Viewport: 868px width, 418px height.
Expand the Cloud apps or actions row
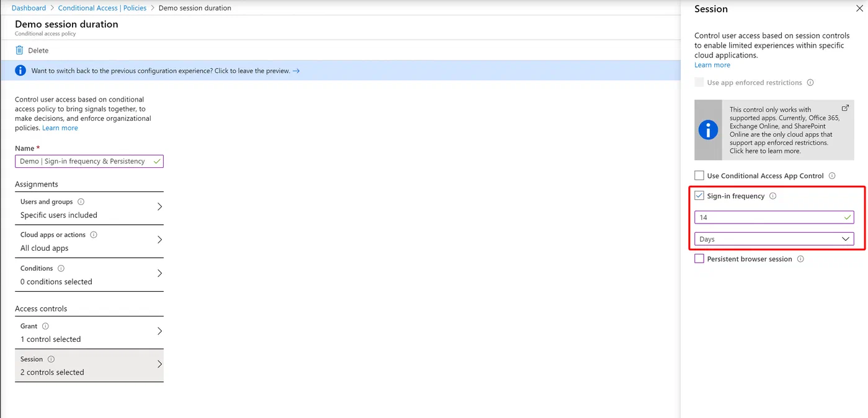click(x=89, y=242)
